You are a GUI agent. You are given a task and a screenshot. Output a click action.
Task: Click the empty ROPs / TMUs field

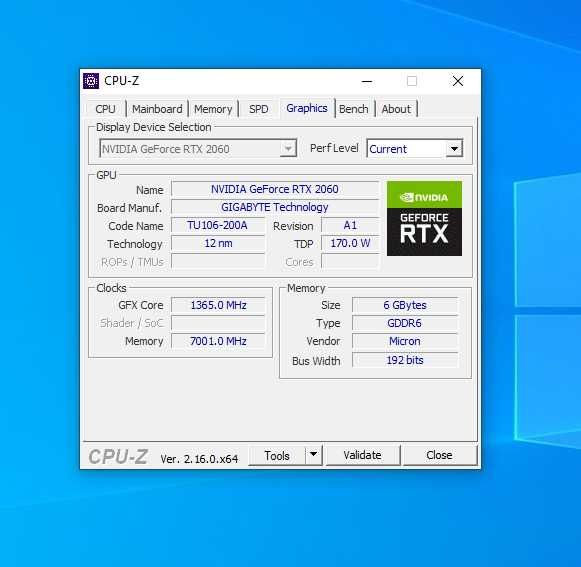tap(218, 261)
